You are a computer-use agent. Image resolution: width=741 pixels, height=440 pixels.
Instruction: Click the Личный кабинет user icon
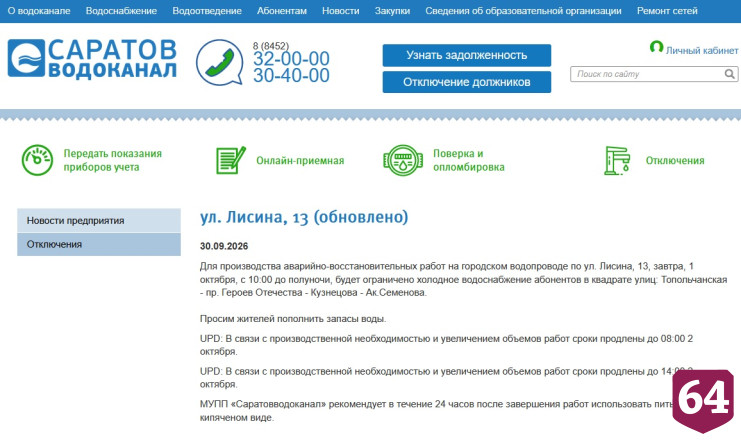click(656, 47)
